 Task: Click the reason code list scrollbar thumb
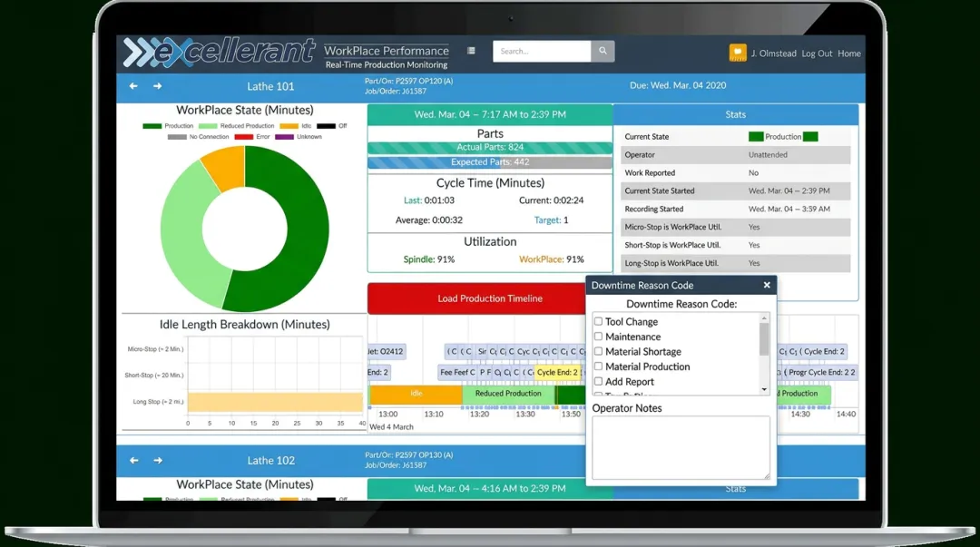tap(764, 339)
